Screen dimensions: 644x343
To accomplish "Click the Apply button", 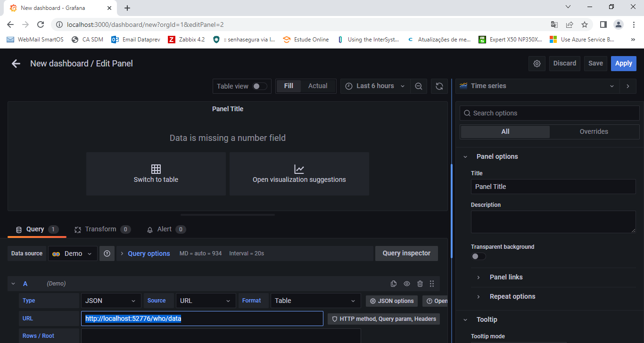I will click(623, 64).
